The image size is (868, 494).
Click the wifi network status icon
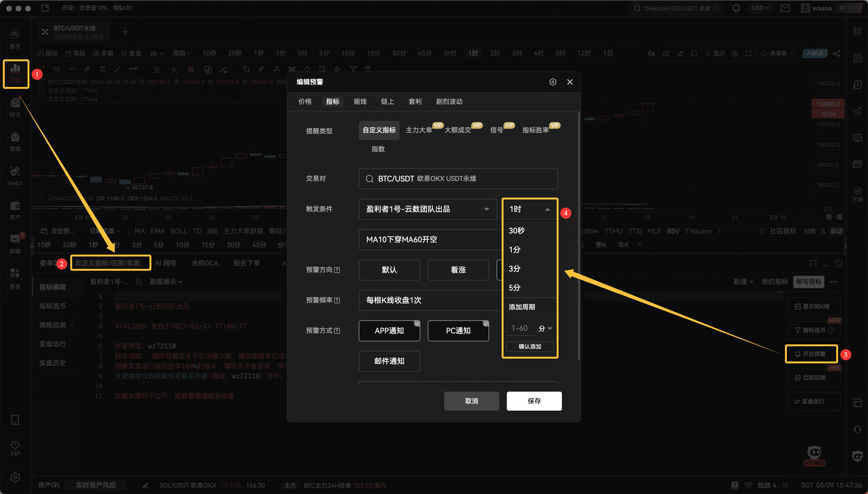tap(748, 485)
